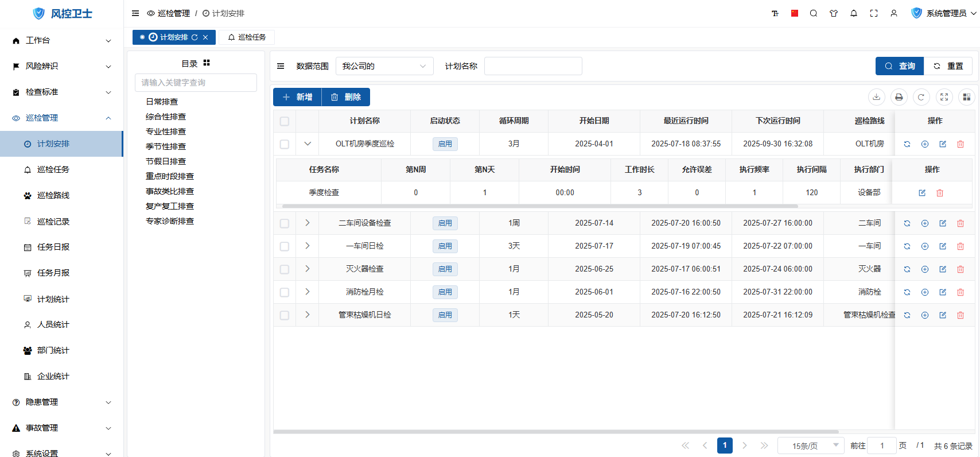Toggle fullscreen icon in top header
The width and height of the screenshot is (980, 457).
tap(874, 13)
